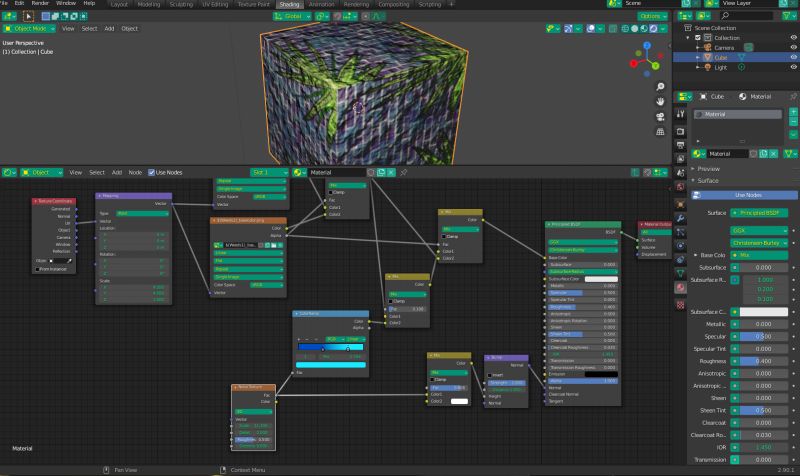
Task: Hide the Camera via its eye icon
Action: coord(793,47)
